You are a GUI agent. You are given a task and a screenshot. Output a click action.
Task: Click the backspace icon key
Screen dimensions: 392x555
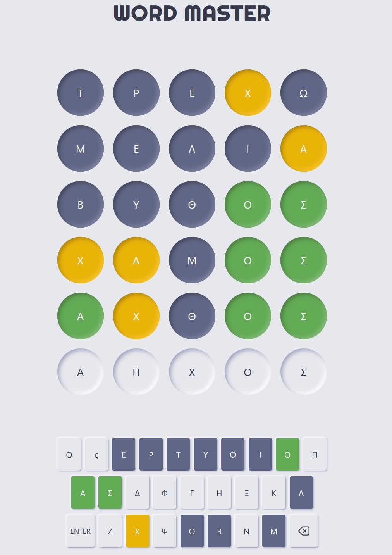[303, 531]
